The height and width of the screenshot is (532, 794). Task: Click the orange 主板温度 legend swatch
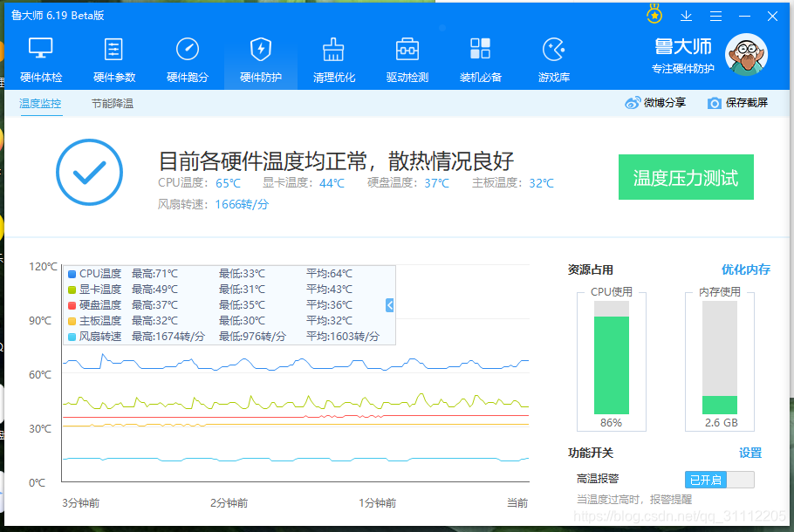coord(72,321)
